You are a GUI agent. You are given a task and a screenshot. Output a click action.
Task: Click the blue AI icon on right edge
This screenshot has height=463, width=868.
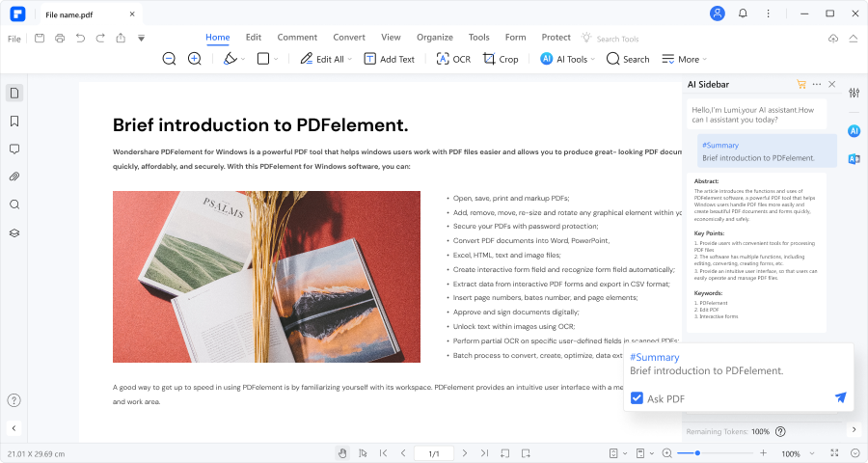coord(854,131)
